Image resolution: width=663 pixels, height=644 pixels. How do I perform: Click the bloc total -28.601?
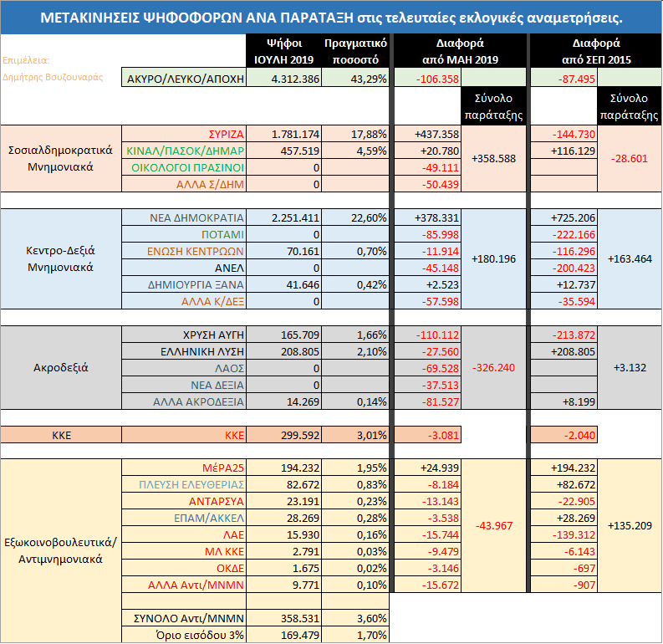[630, 159]
